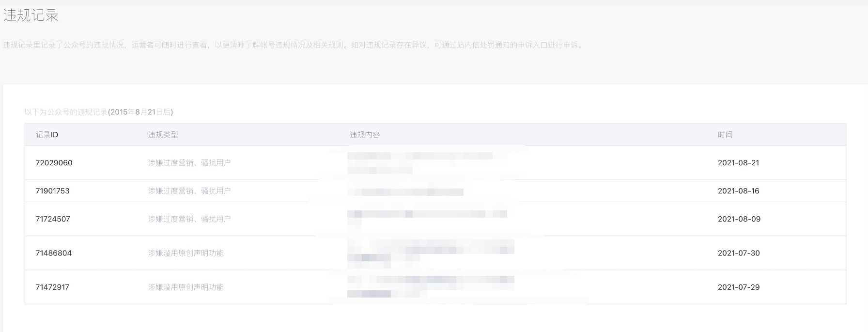This screenshot has width=868, height=332.
Task: Click violation type of record 71486804
Action: coord(186,253)
